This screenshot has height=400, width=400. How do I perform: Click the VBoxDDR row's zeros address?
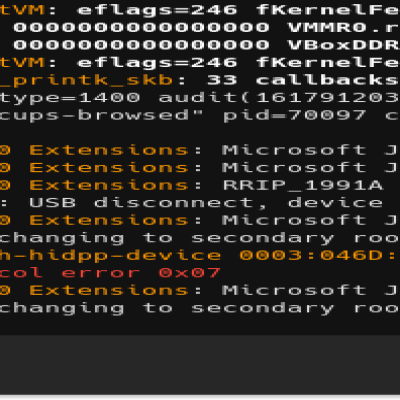(x=141, y=45)
